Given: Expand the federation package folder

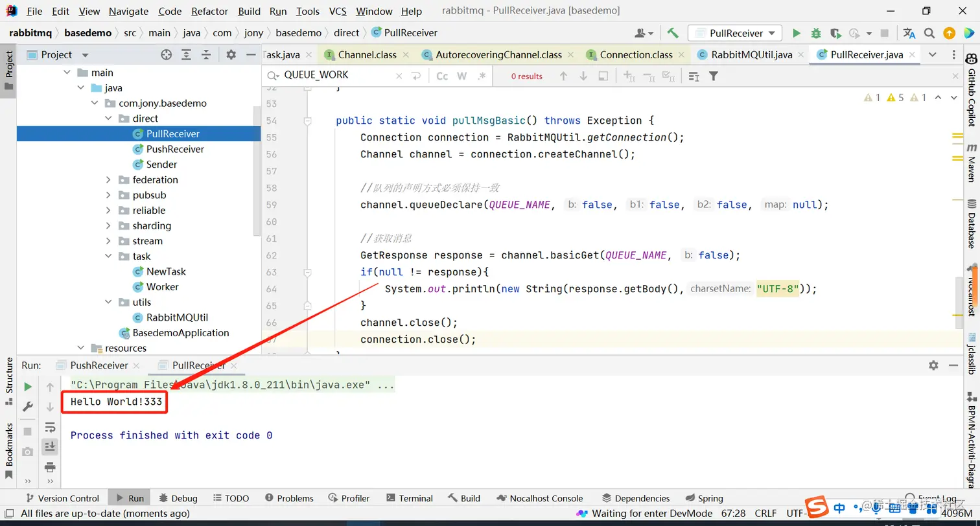Looking at the screenshot, I should click(x=108, y=180).
